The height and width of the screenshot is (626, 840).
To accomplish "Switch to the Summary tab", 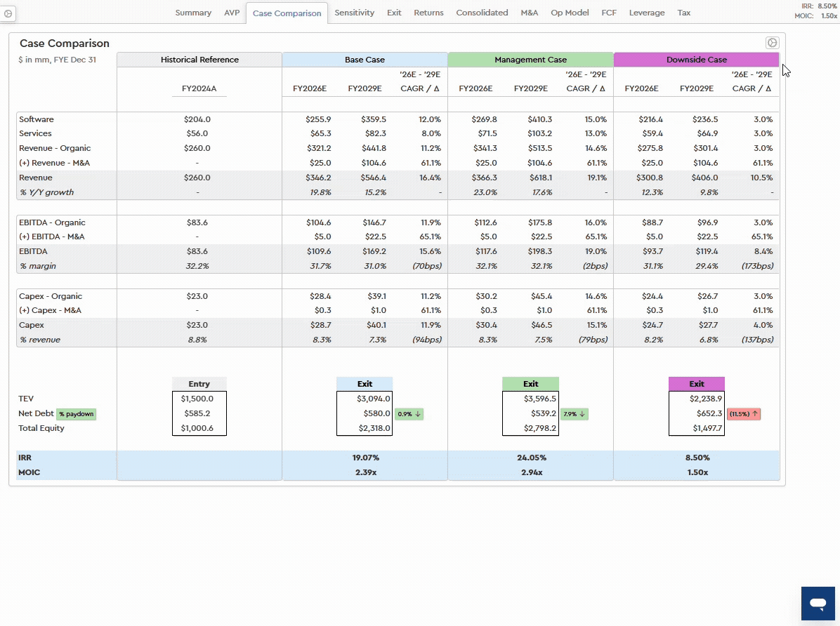I will 193,13.
